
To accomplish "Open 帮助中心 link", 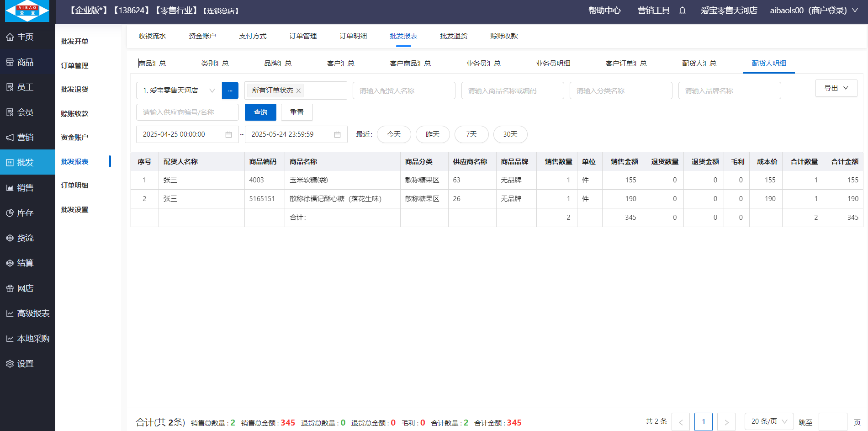I will [x=604, y=11].
